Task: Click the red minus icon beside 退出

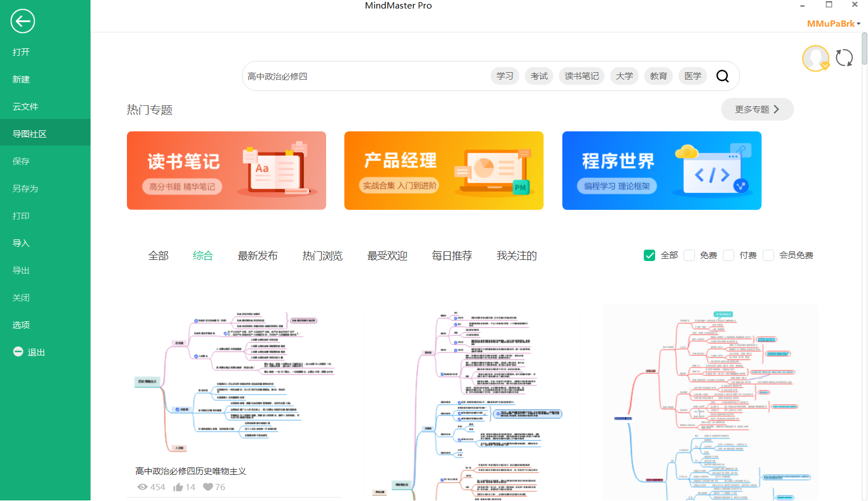Action: (x=18, y=352)
